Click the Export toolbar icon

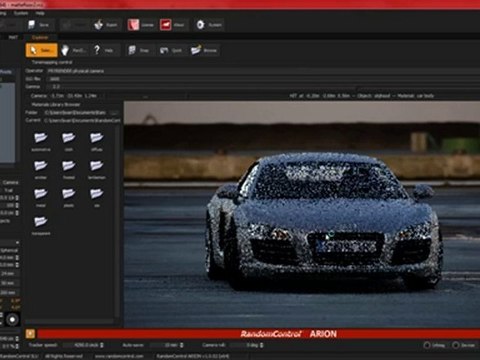point(98,25)
